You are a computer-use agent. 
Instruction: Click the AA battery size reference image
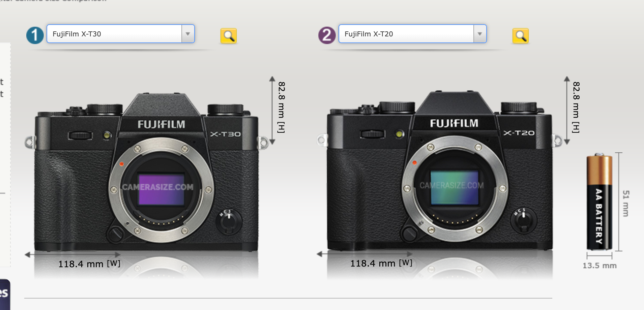(x=599, y=201)
